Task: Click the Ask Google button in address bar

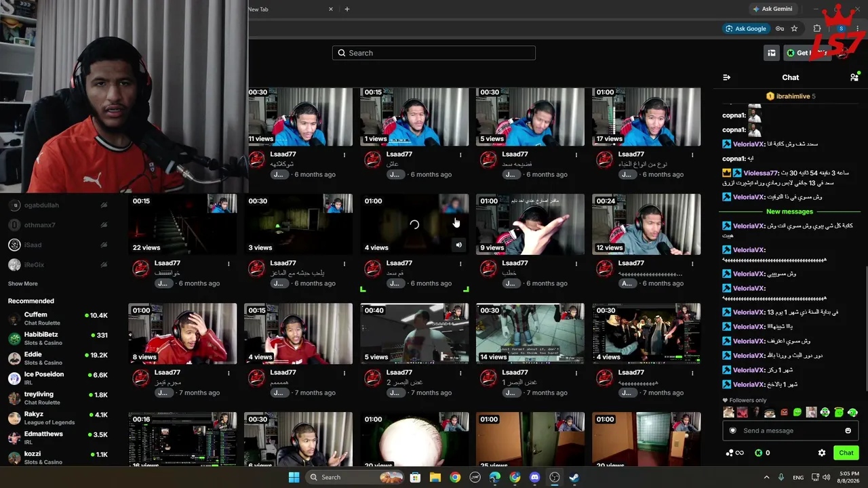Action: tap(746, 28)
